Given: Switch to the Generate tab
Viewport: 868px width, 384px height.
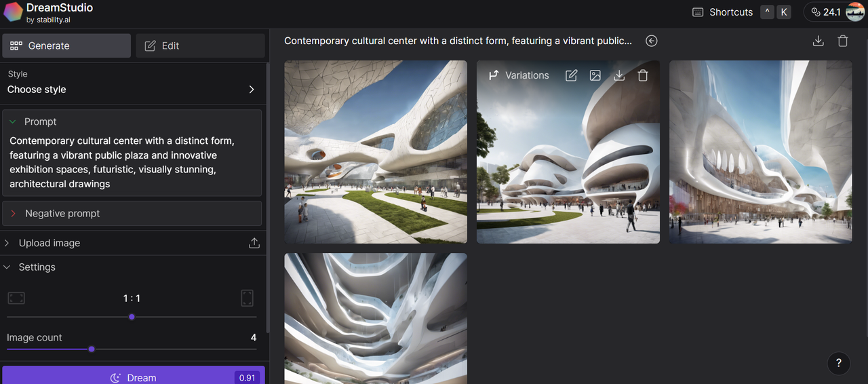Looking at the screenshot, I should tap(66, 45).
